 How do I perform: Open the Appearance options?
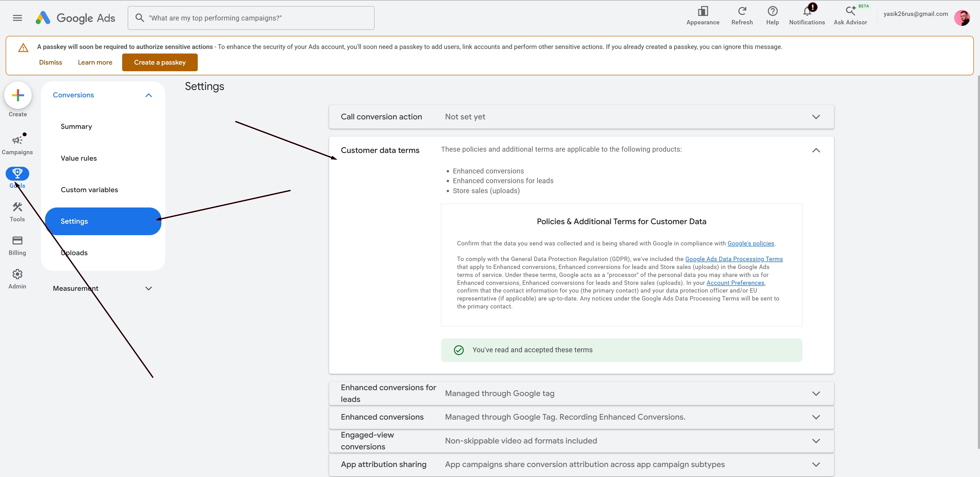(x=703, y=16)
